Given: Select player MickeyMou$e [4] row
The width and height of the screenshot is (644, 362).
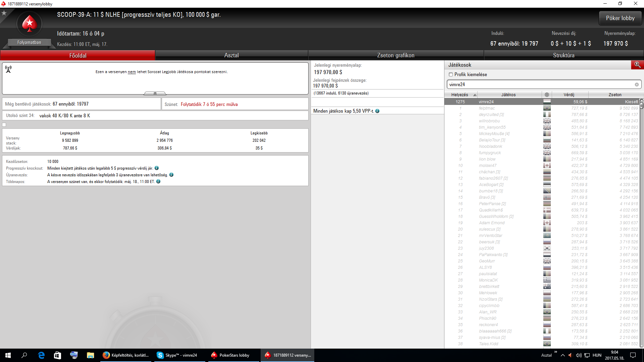Looking at the screenshot, I should [x=542, y=134].
